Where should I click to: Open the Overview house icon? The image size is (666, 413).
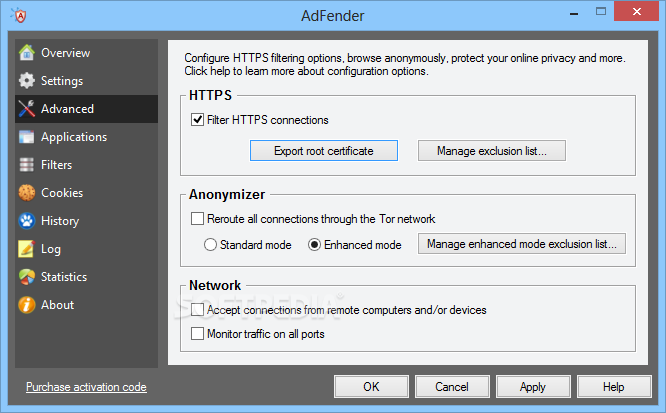click(x=27, y=53)
